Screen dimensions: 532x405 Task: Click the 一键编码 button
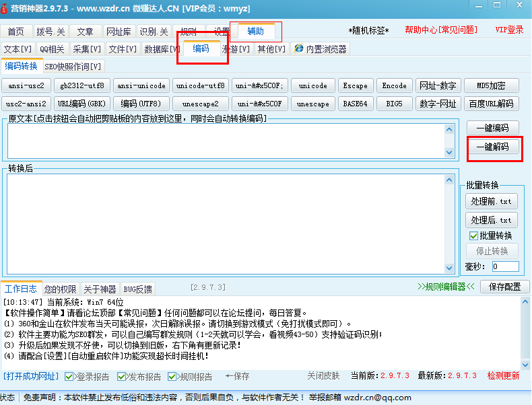point(493,128)
